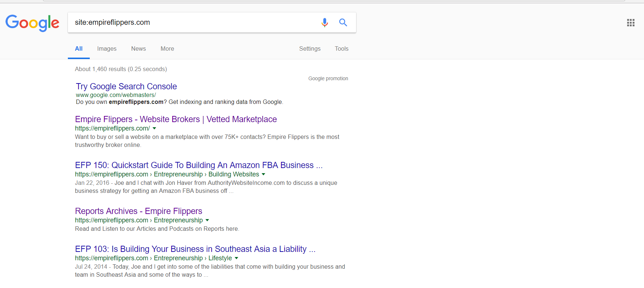Image resolution: width=644 pixels, height=288 pixels.
Task: Open the Settings menu
Action: pyautogui.click(x=310, y=49)
